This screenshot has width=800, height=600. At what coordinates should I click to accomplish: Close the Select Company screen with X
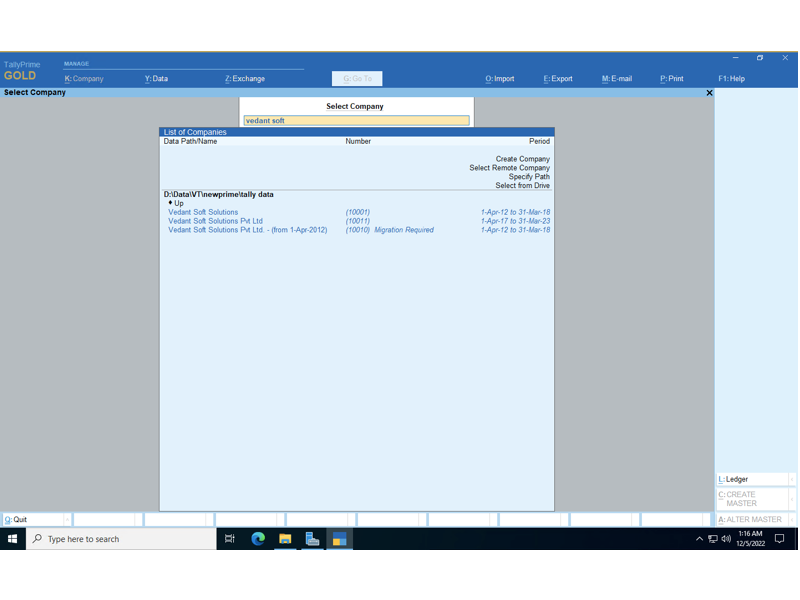[709, 93]
